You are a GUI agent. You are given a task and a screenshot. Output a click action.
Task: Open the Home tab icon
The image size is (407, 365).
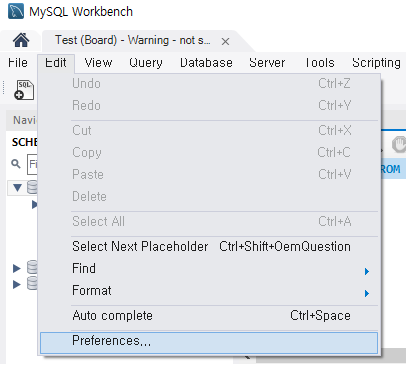pos(21,40)
